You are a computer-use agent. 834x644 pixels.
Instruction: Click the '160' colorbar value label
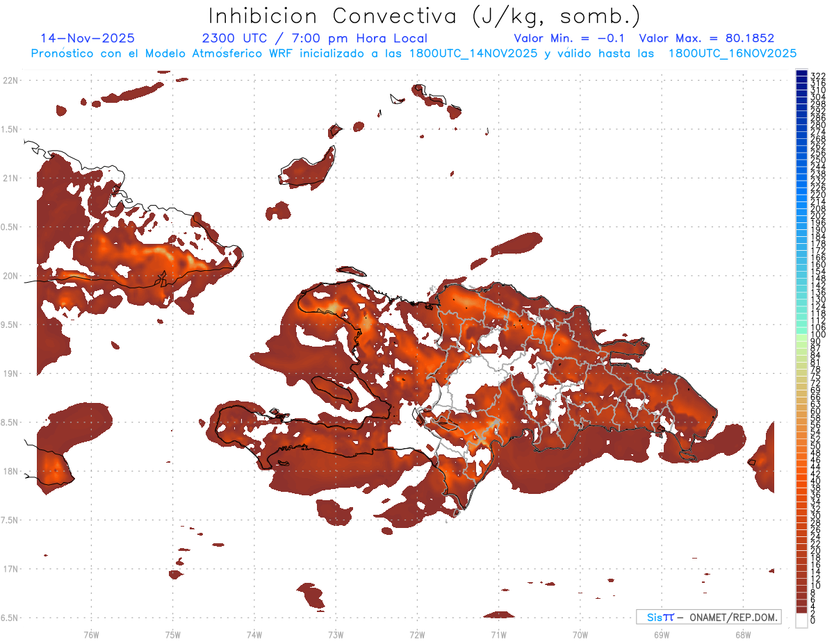(x=818, y=265)
